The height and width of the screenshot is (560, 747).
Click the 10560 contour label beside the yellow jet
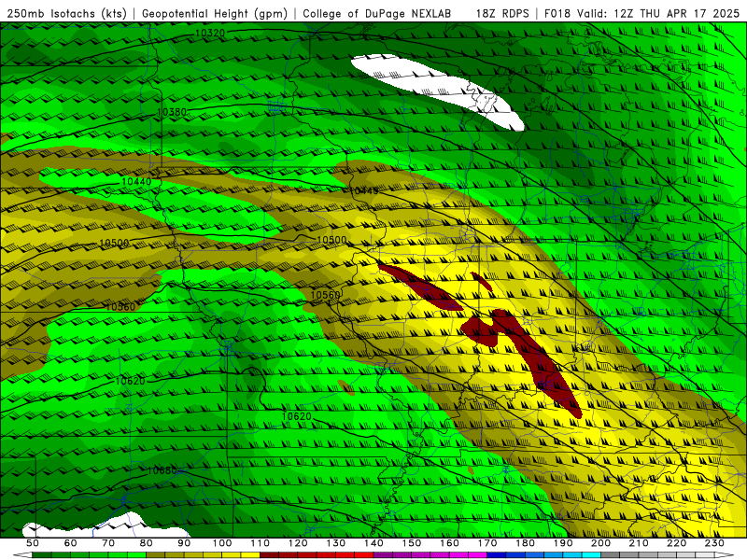tap(325, 295)
